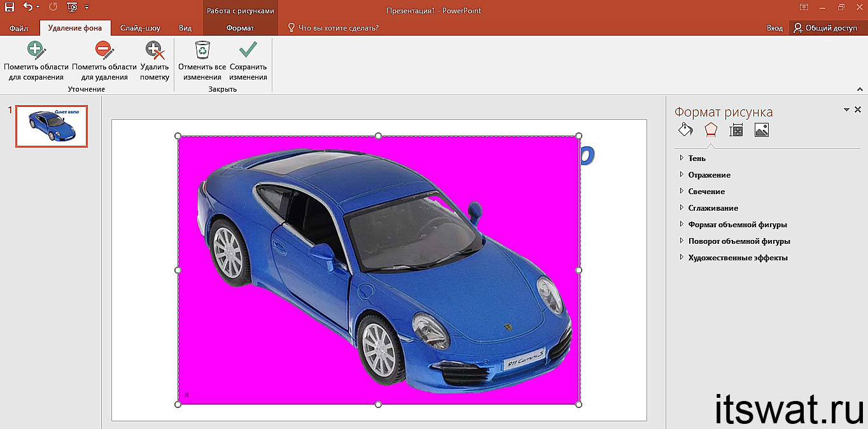Click the Общий доступ share button

point(825,28)
